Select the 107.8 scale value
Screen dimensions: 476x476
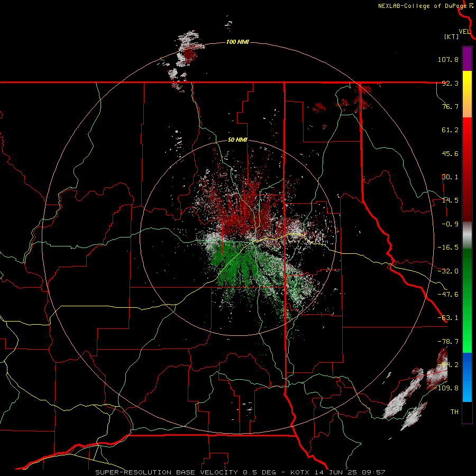pyautogui.click(x=448, y=59)
